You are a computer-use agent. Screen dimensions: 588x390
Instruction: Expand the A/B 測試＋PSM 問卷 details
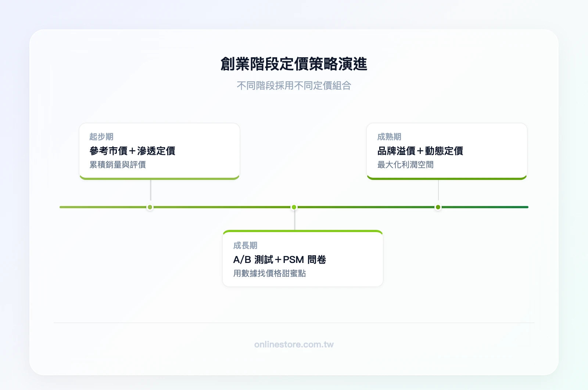click(x=280, y=259)
